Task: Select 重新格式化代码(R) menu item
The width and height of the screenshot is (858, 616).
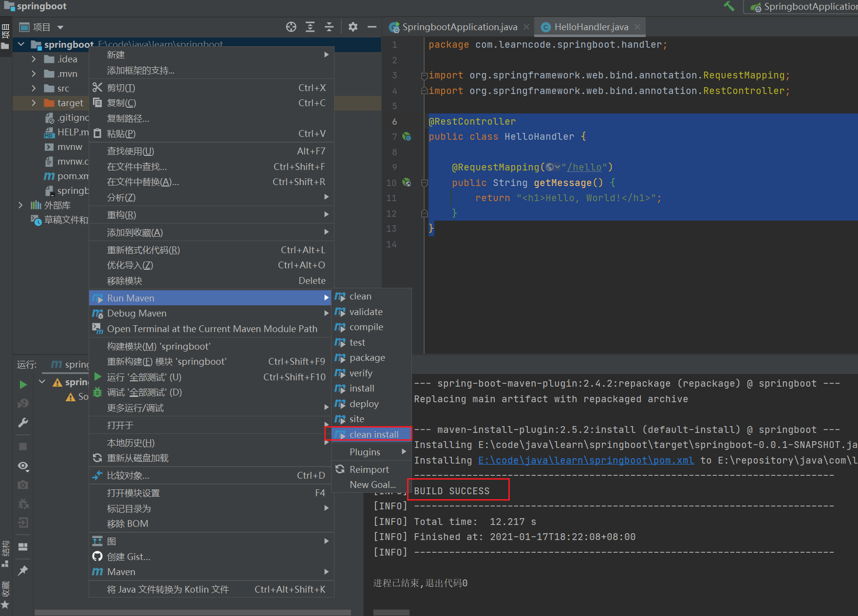Action: 211,250
